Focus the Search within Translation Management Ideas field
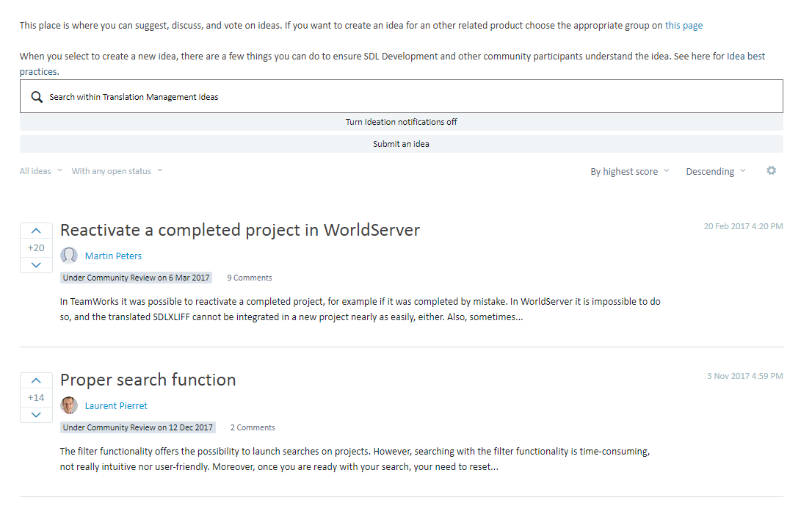Viewport: 812px width, 517px height. click(x=402, y=96)
